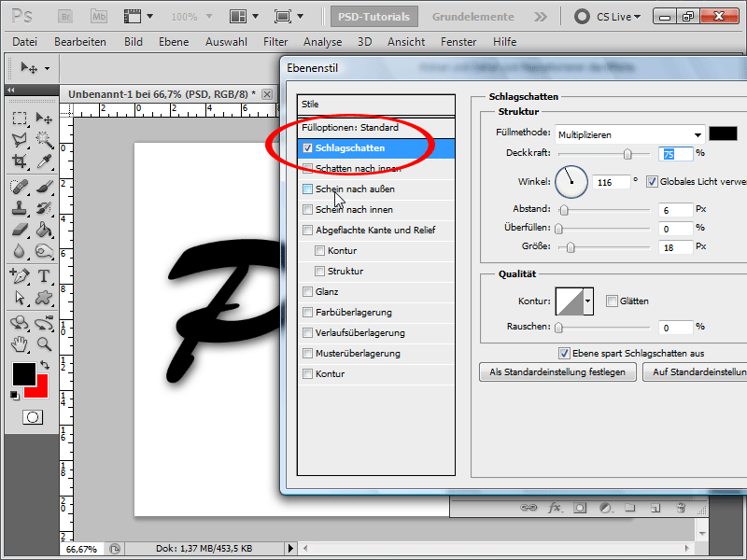Enable Glanz layer style
The width and height of the screenshot is (747, 560).
click(x=308, y=291)
